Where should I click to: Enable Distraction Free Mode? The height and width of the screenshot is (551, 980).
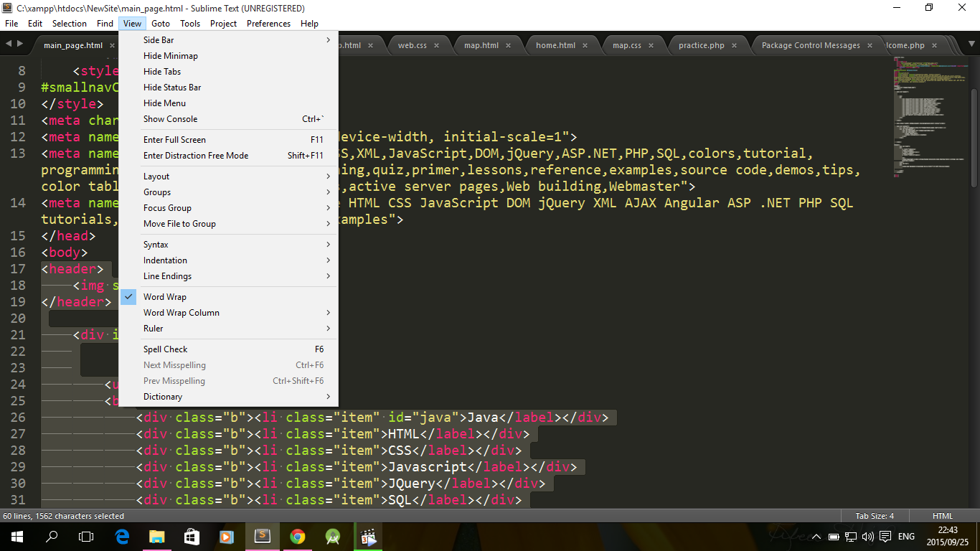point(228,156)
